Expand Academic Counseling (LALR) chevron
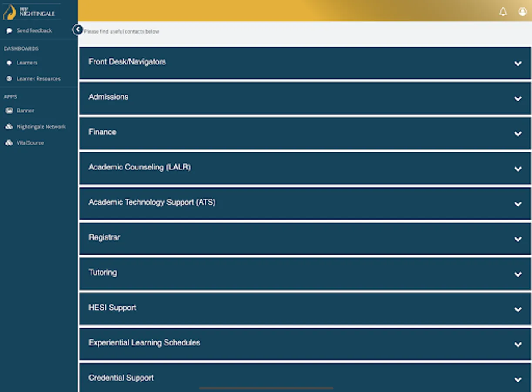Screen dimensions: 532x392 click(x=518, y=169)
